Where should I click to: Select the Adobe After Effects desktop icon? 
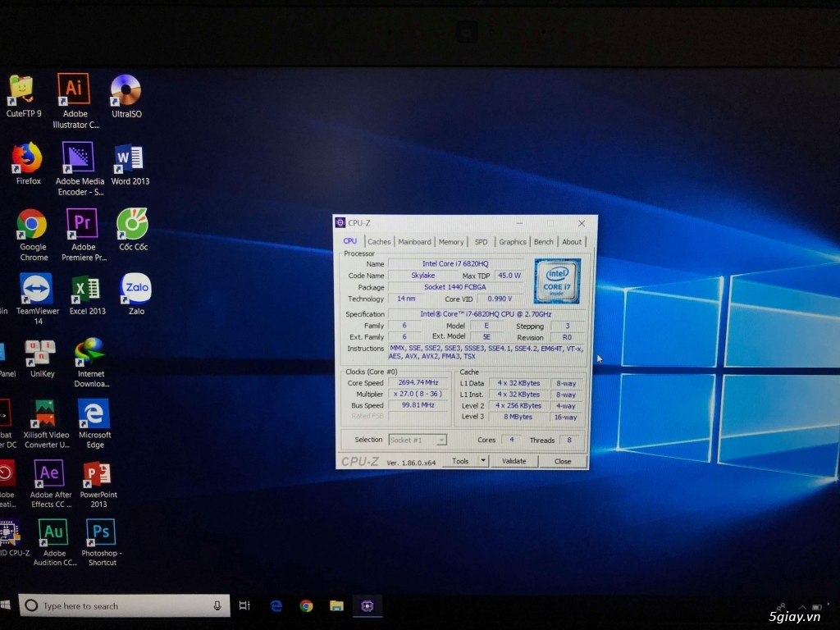pos(50,483)
